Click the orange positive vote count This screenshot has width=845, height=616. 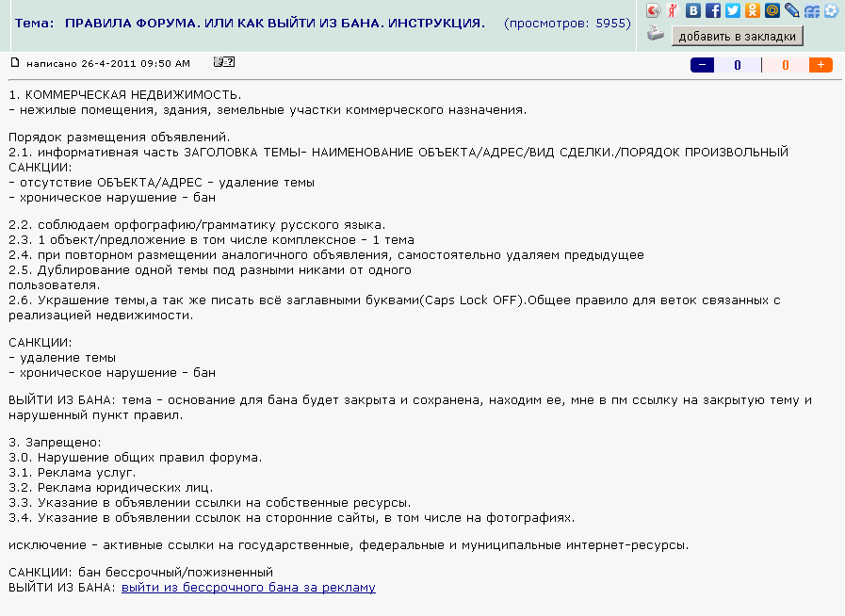pyautogui.click(x=786, y=65)
